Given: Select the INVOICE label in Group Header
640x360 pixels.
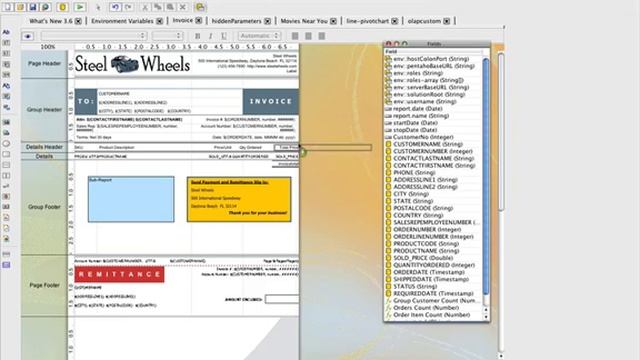Looking at the screenshot, I should coord(271,101).
